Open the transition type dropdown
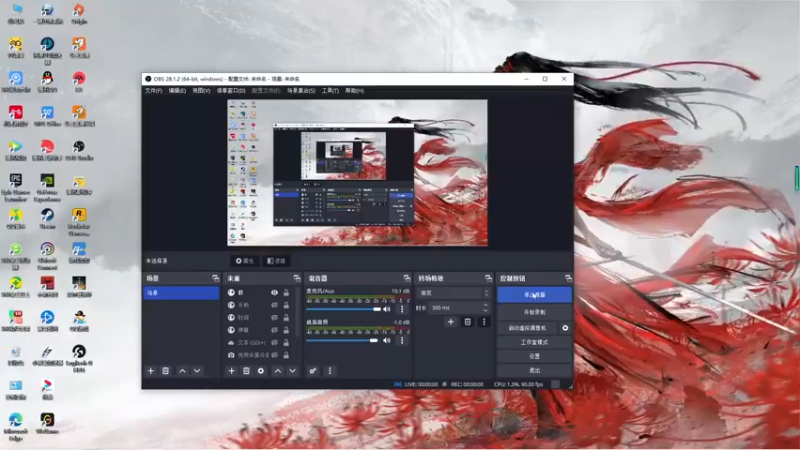The image size is (800, 450). [x=454, y=293]
